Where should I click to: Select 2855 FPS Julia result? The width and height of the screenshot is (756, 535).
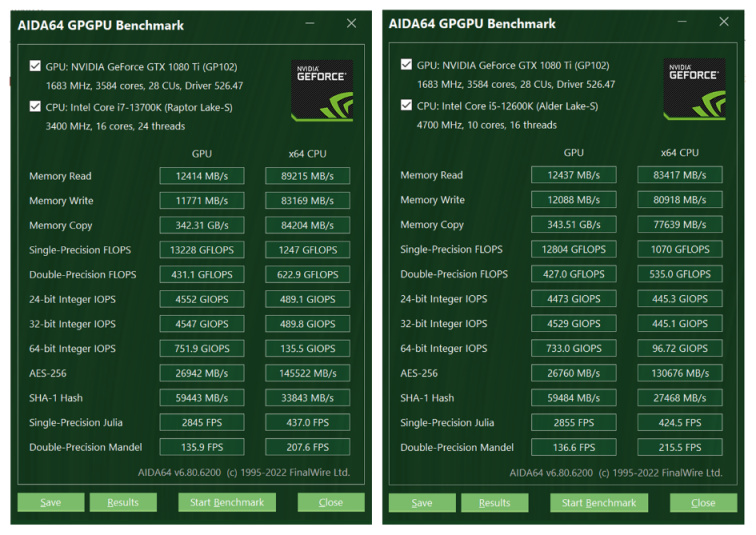574,422
